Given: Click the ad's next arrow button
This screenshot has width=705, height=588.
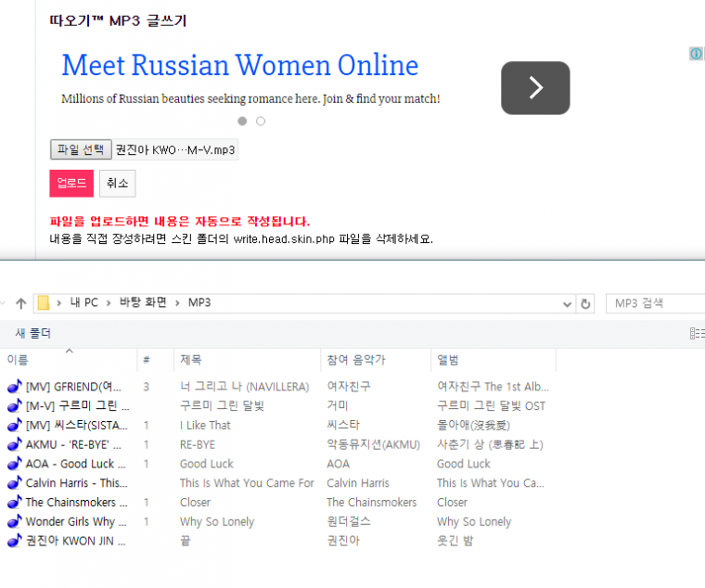Looking at the screenshot, I should 535,88.
